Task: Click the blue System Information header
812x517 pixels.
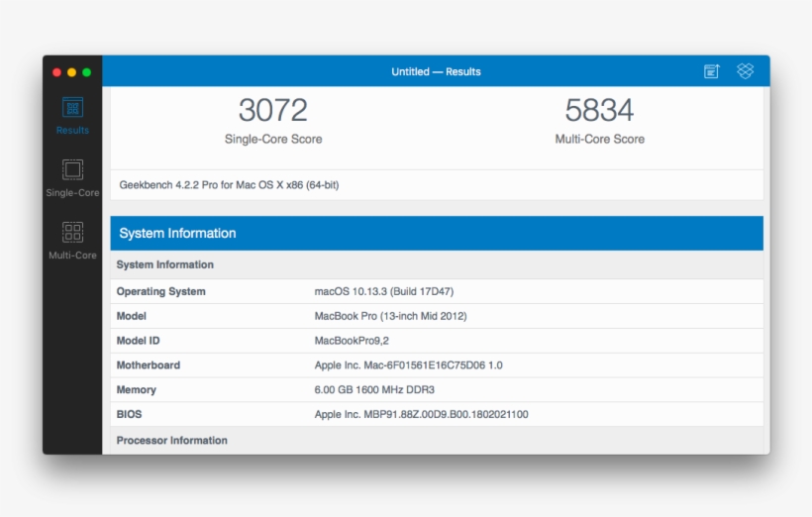Action: pos(437,233)
